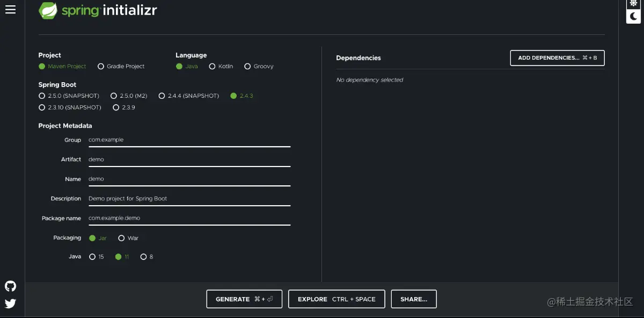
Task: Open the Twitter link icon
Action: point(10,303)
